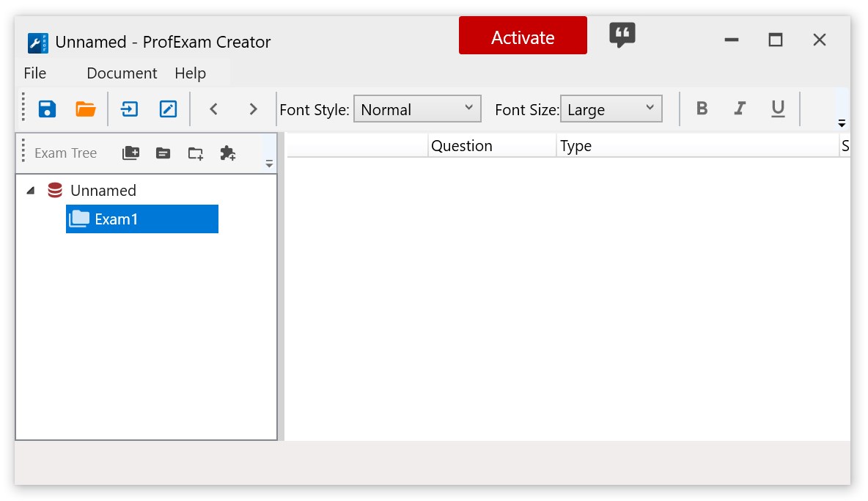The width and height of the screenshot is (868, 501).
Task: Collapse the Unnamed tree node
Action: [30, 191]
